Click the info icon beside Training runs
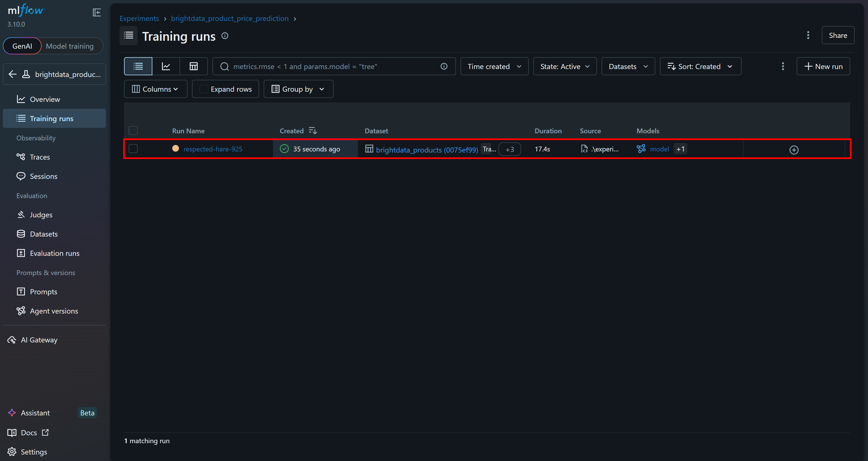 (x=225, y=36)
